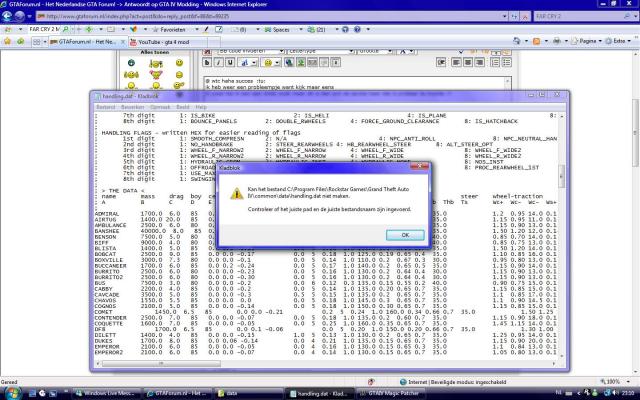This screenshot has width=640, height=400.
Task: Open Bestand menu in Kladblok
Action: [105, 107]
